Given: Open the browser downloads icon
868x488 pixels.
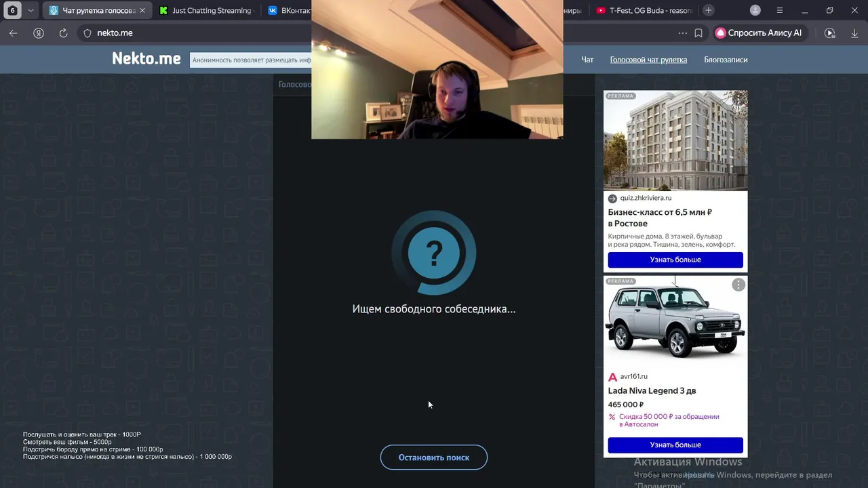Looking at the screenshot, I should (x=854, y=33).
